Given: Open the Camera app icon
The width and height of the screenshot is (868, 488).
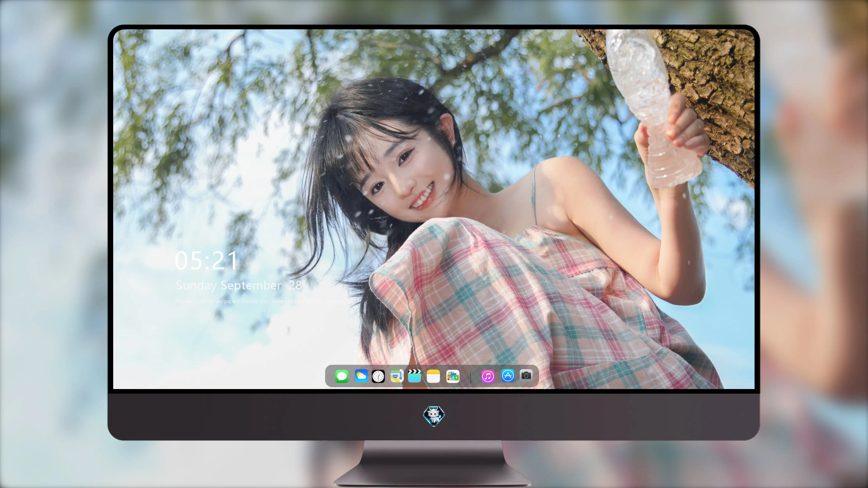Looking at the screenshot, I should (526, 375).
